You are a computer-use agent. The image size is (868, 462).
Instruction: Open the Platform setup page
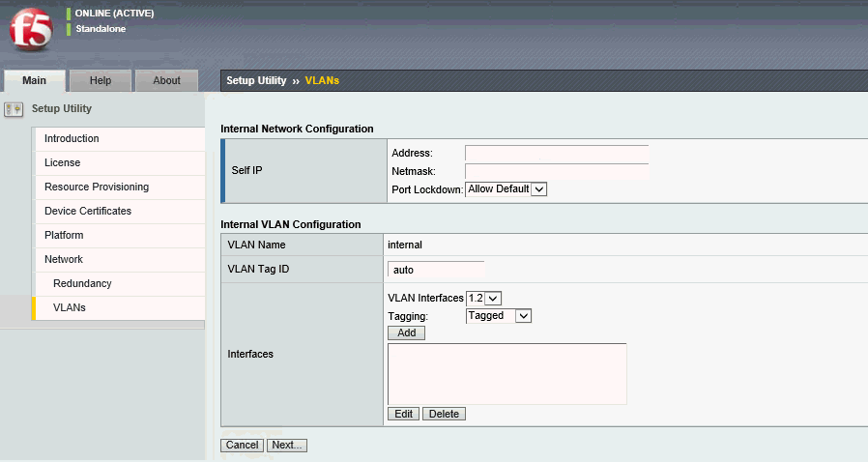(x=64, y=235)
